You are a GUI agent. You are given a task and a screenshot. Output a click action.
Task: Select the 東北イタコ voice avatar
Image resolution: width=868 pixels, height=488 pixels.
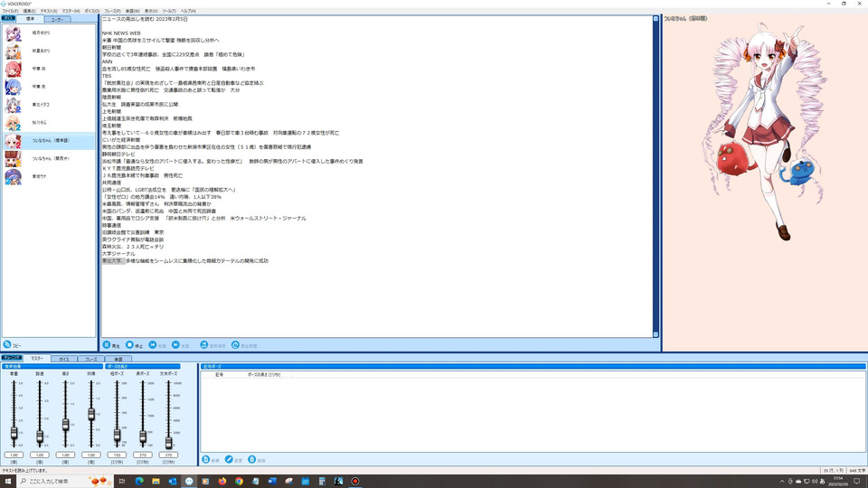point(14,105)
